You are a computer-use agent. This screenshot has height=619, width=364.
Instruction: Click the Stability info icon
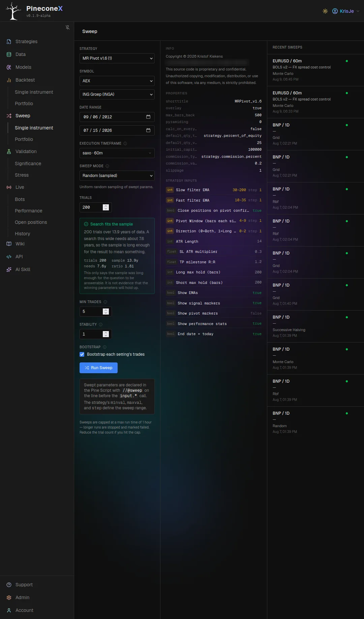tap(100, 324)
